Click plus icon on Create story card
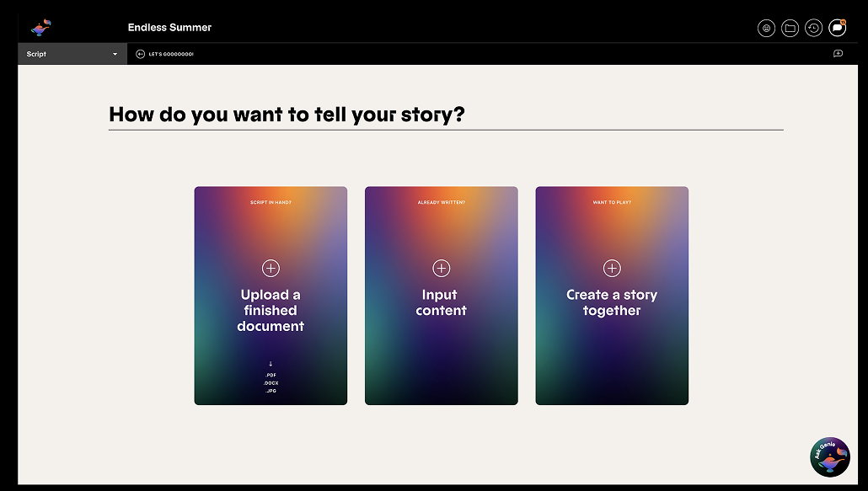This screenshot has width=868, height=491. click(612, 268)
